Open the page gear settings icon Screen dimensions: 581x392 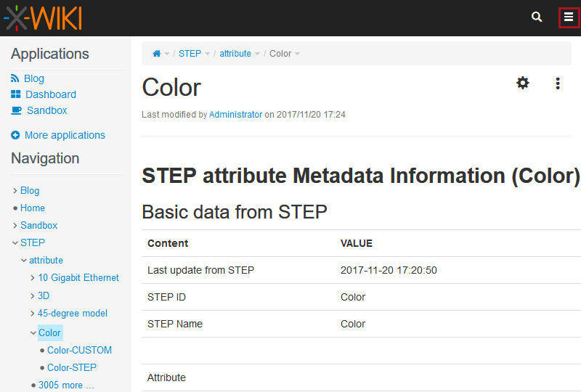coord(523,83)
